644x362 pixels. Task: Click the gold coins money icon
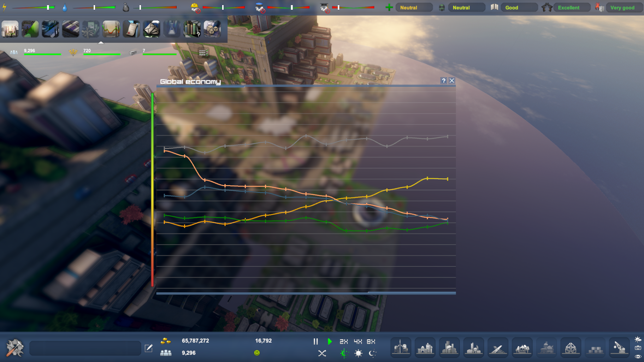pyautogui.click(x=166, y=341)
